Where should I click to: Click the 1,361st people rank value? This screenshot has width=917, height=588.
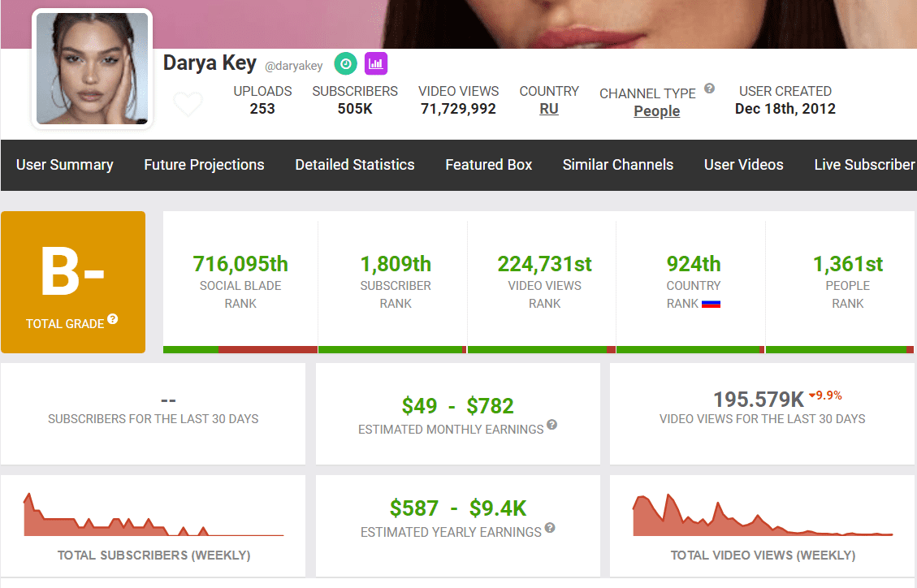pos(848,264)
